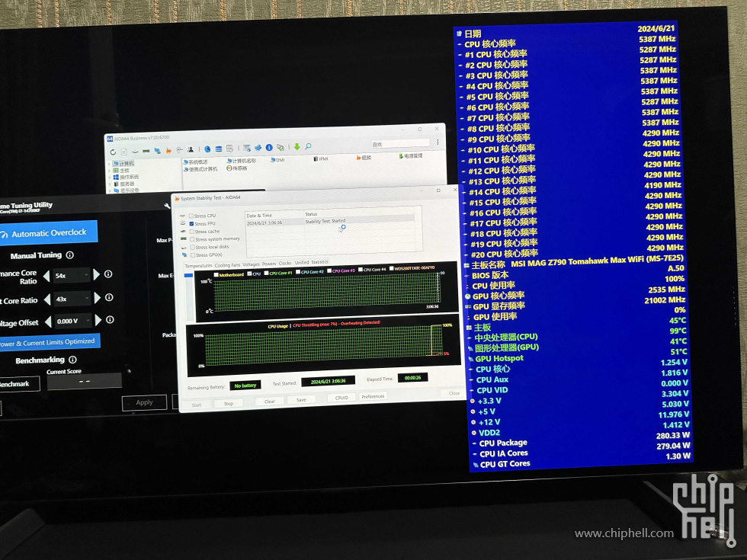Click the info icon beside Benchmarking

[72, 360]
